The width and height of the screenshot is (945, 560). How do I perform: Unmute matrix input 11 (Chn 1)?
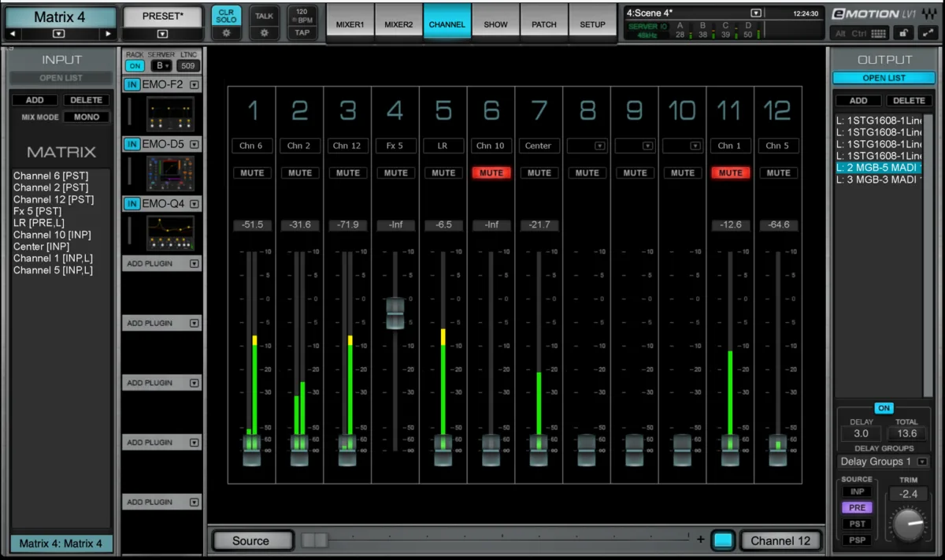pyautogui.click(x=730, y=172)
